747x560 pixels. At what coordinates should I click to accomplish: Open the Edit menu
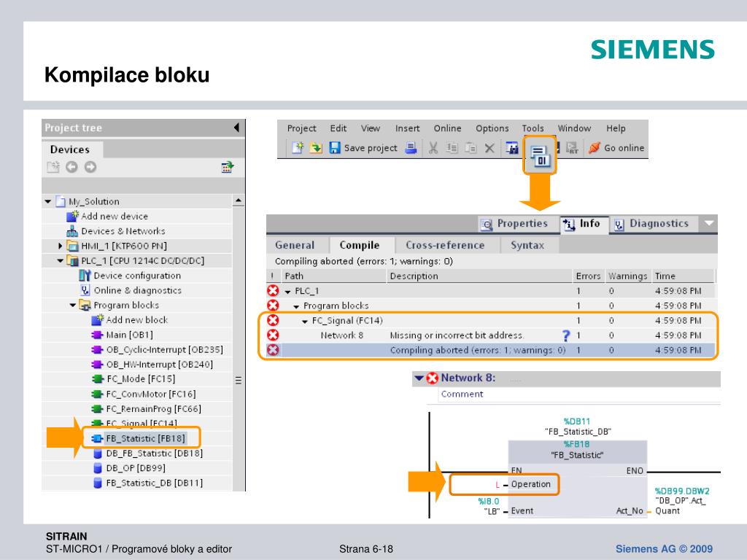pyautogui.click(x=338, y=128)
